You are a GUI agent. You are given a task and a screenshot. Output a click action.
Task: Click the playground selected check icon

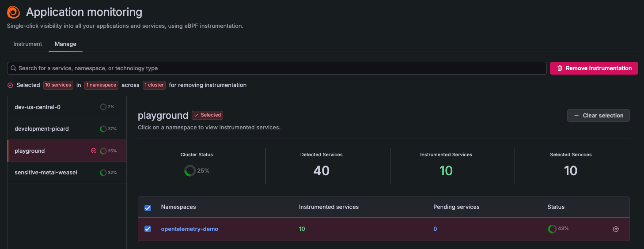[94, 151]
